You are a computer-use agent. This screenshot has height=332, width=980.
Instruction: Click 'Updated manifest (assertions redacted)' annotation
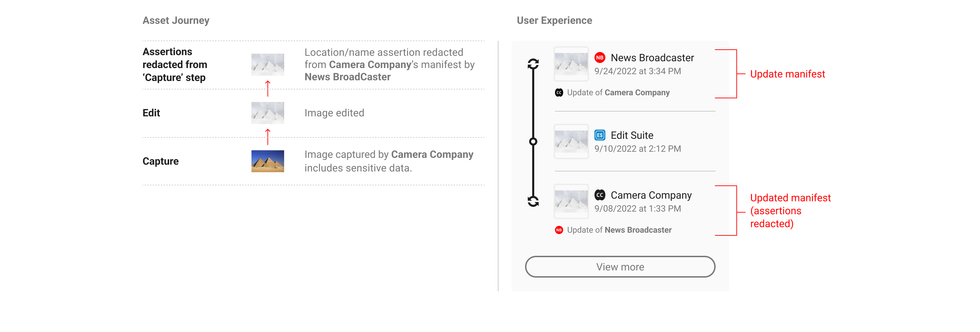790,211
